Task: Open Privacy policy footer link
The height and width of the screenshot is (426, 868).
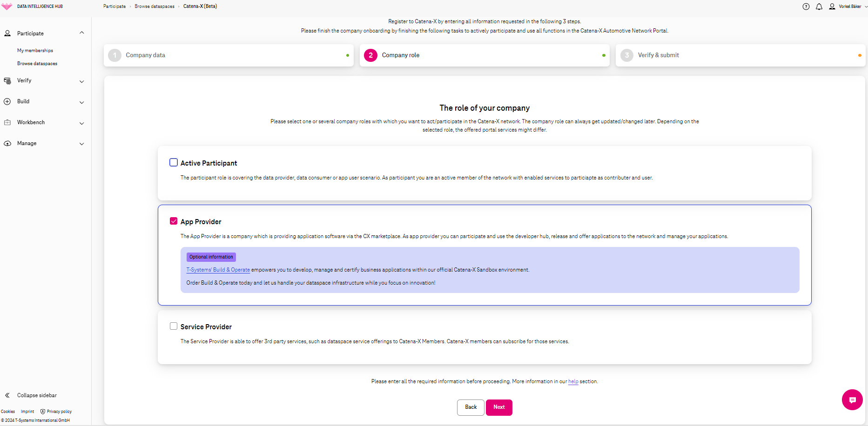Action: (x=59, y=412)
